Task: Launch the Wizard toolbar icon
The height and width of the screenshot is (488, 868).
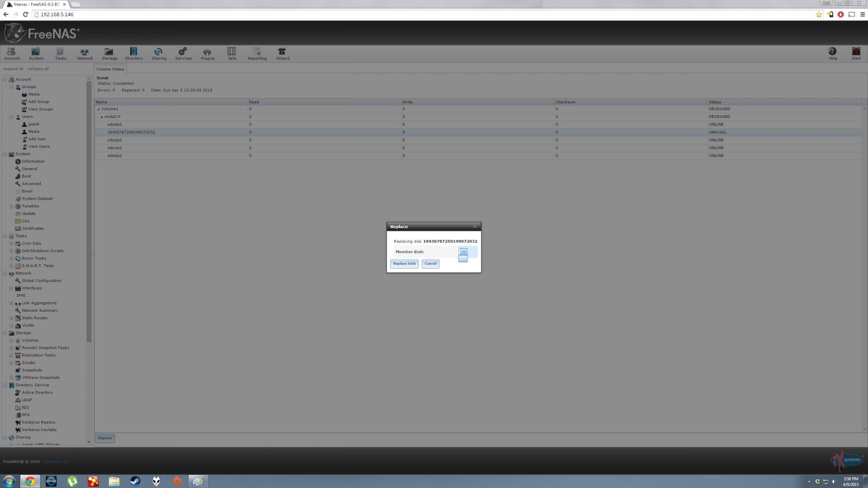Action: [x=283, y=53]
